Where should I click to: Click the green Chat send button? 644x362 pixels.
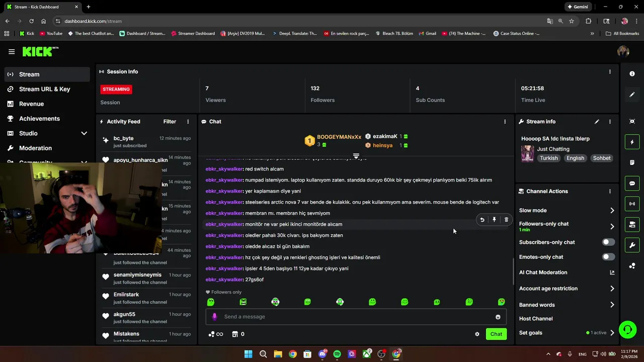point(496,334)
